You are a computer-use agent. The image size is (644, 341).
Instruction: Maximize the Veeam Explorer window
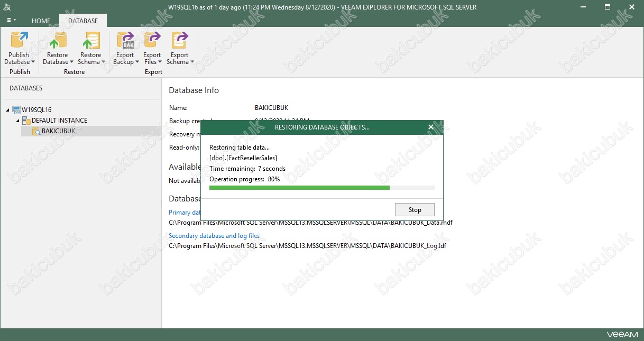[608, 7]
